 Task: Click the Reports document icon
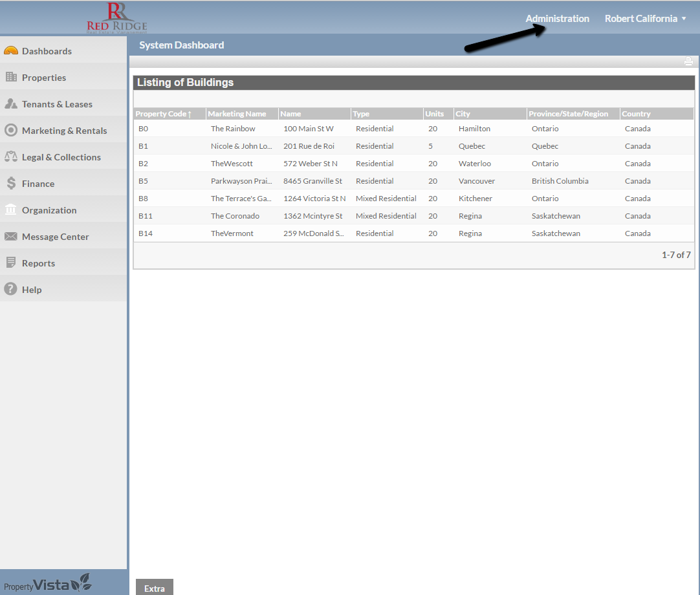click(11, 263)
